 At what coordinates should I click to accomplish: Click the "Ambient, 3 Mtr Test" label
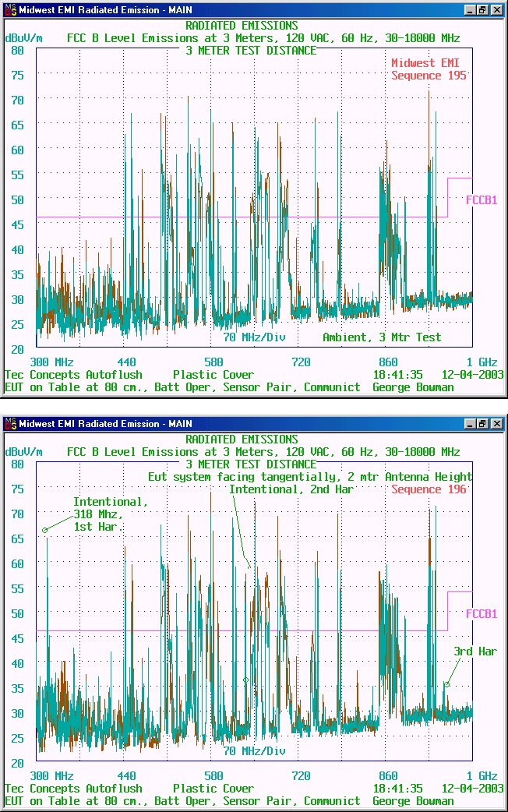point(382,337)
